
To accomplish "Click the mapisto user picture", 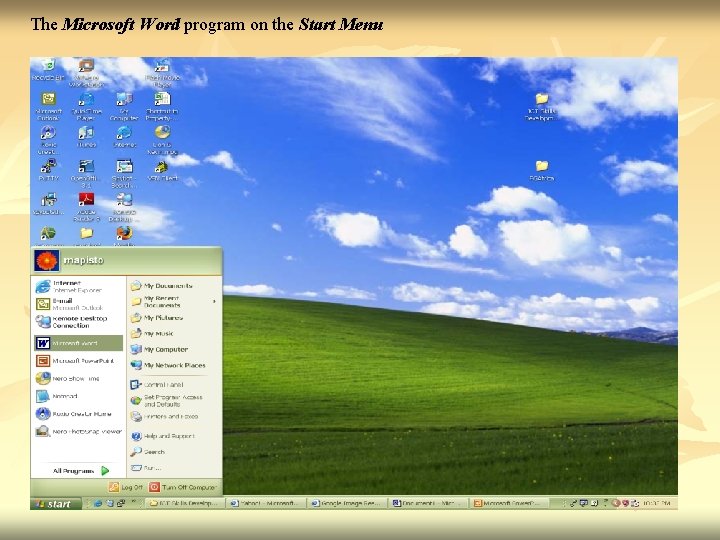I will (x=46, y=261).
